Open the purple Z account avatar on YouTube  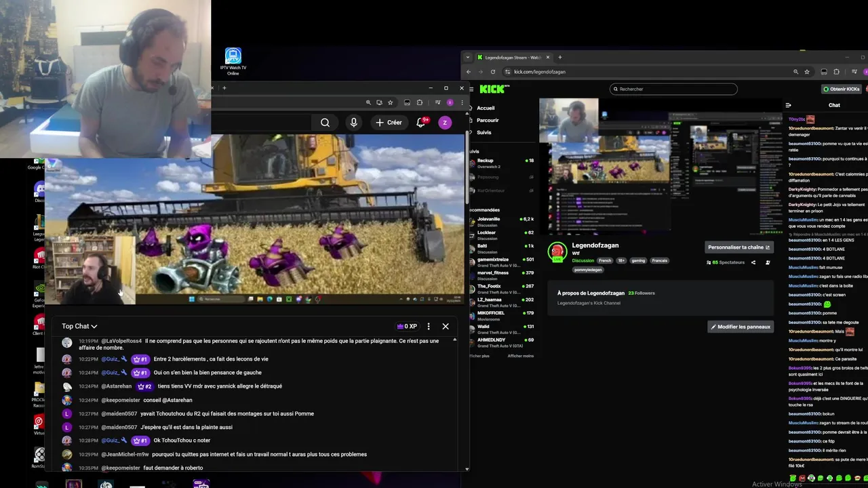tap(445, 123)
